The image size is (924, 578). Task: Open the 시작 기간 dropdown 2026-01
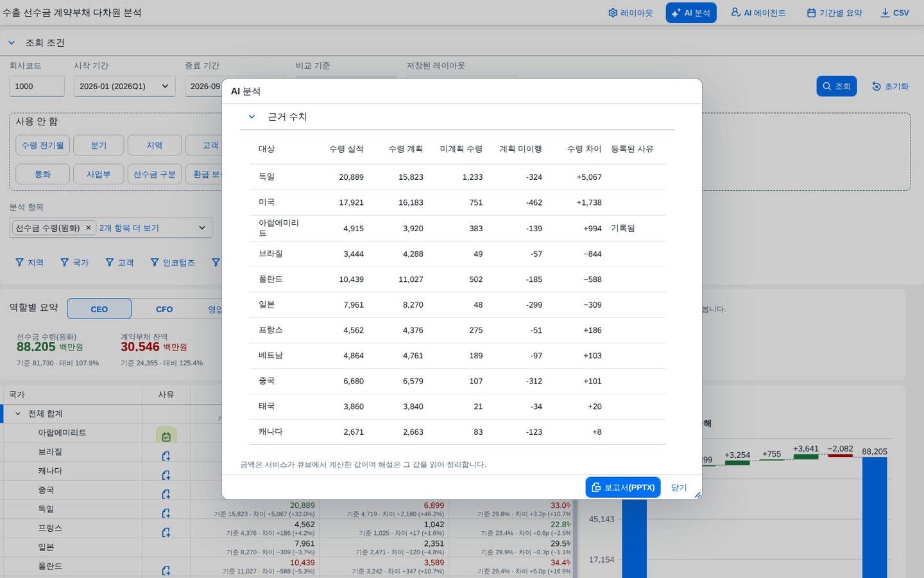pyautogui.click(x=124, y=86)
